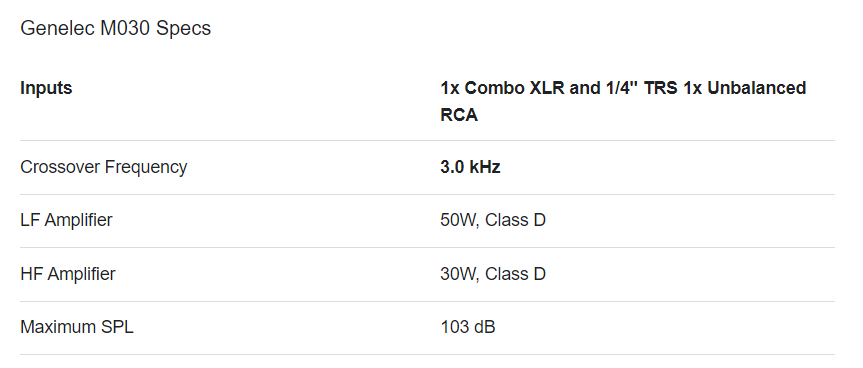
Task: Select the Crossover Frequency label
Action: pyautogui.click(x=103, y=167)
